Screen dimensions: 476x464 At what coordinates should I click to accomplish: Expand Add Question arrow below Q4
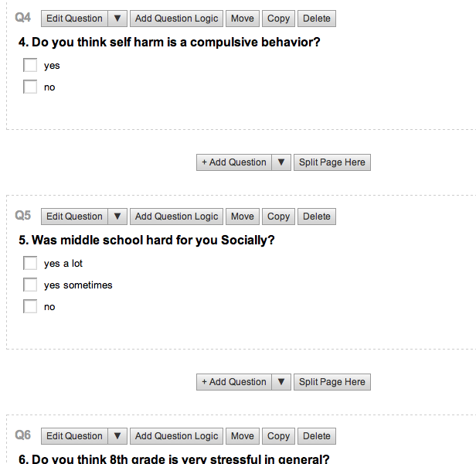click(281, 162)
